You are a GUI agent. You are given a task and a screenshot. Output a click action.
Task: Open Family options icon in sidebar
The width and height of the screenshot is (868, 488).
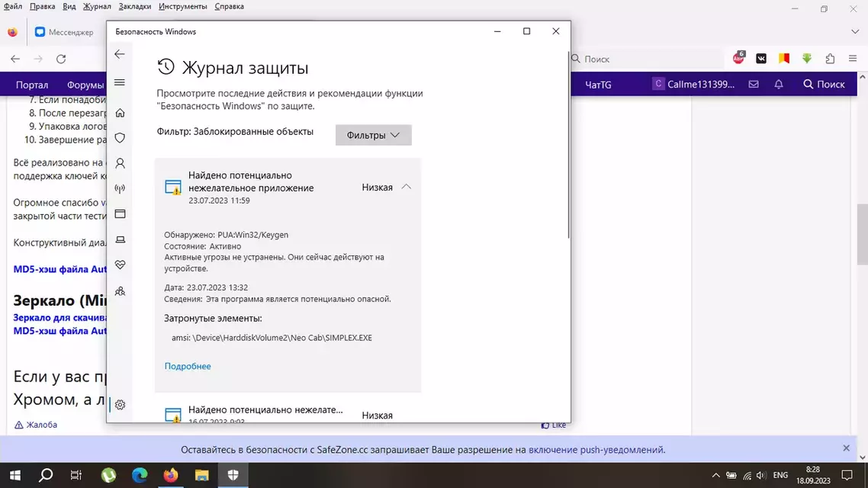[120, 291]
